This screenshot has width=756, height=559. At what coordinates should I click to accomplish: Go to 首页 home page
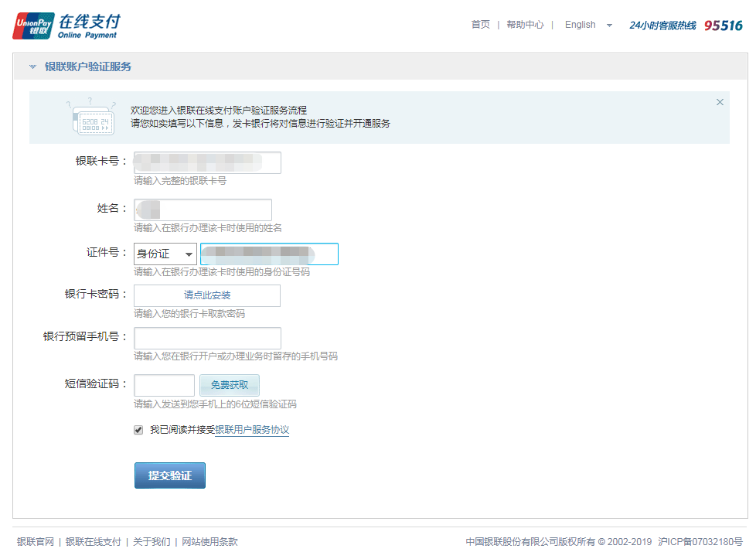(x=480, y=25)
